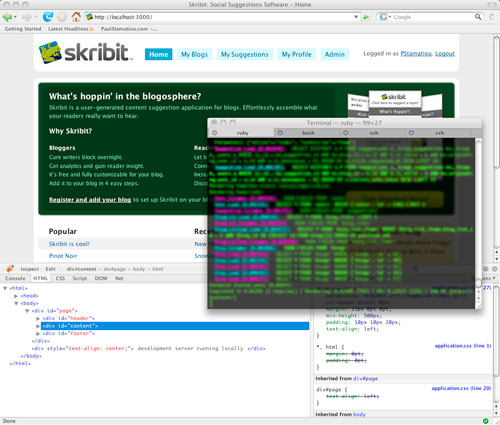500x425 pixels.
Task: Click the Firefox toolbar toggle pill button
Action: 492,5
